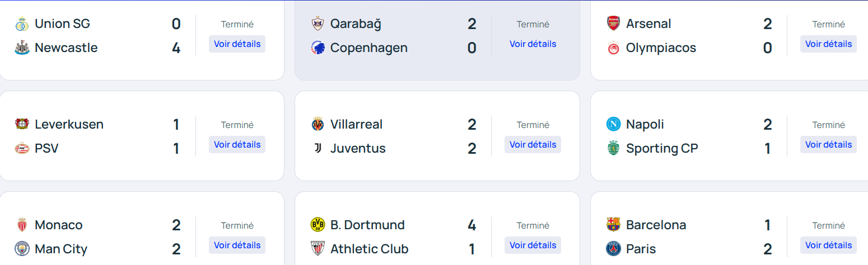Click the Olympiacos team logo
This screenshot has height=265, width=868.
[x=613, y=48]
